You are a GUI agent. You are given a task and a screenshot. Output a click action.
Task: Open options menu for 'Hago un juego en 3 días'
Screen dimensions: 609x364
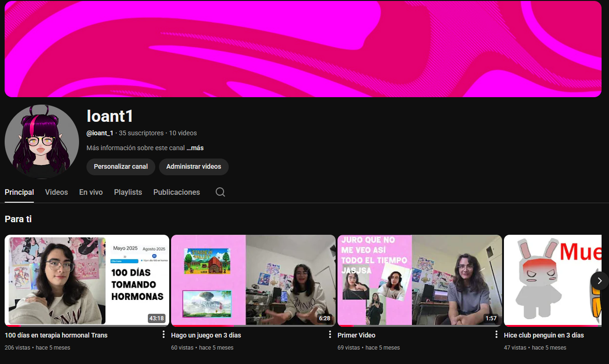[x=330, y=335]
